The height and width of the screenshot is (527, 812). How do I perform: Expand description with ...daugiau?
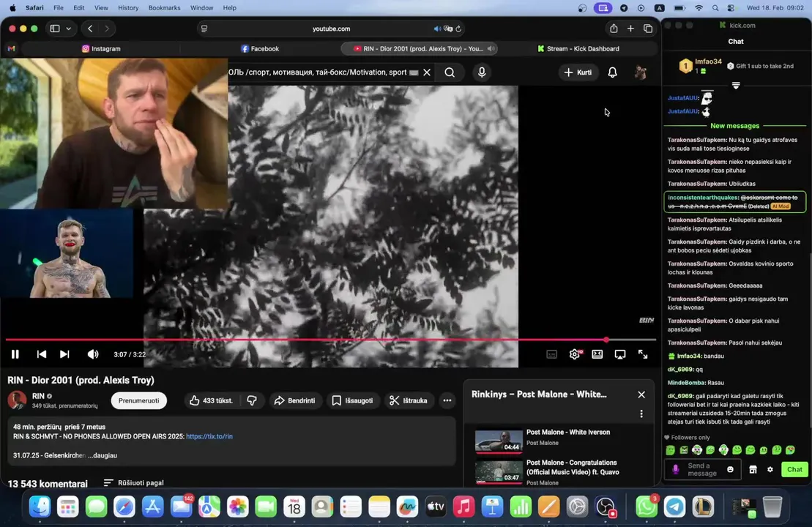pos(103,455)
